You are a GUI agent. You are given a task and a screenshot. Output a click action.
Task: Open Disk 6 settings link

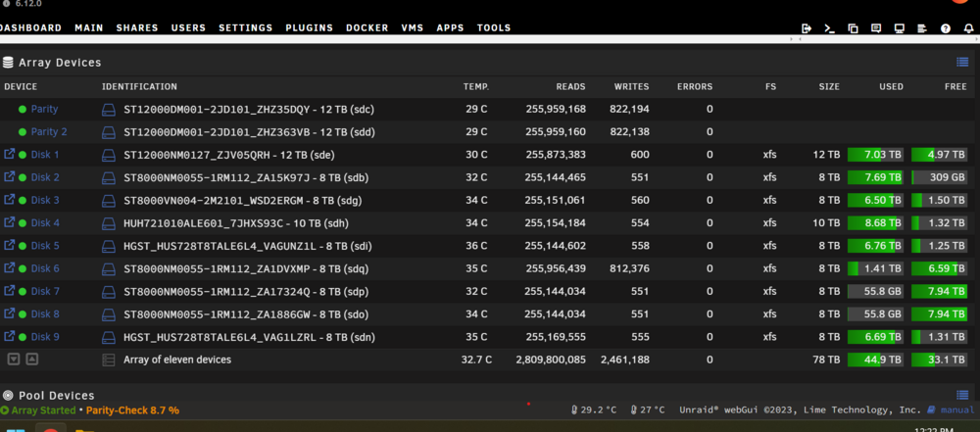click(x=45, y=268)
